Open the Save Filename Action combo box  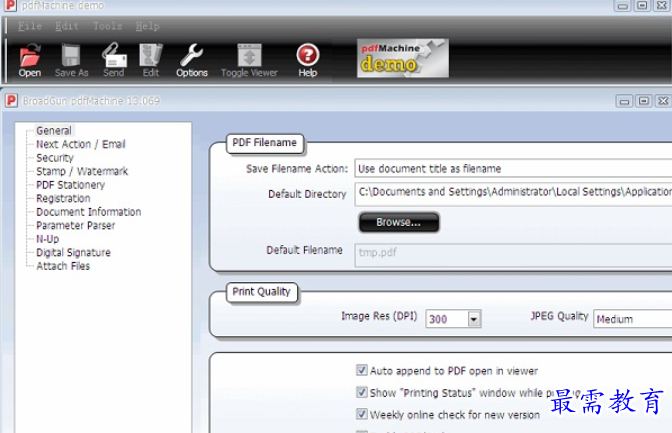click(x=513, y=168)
